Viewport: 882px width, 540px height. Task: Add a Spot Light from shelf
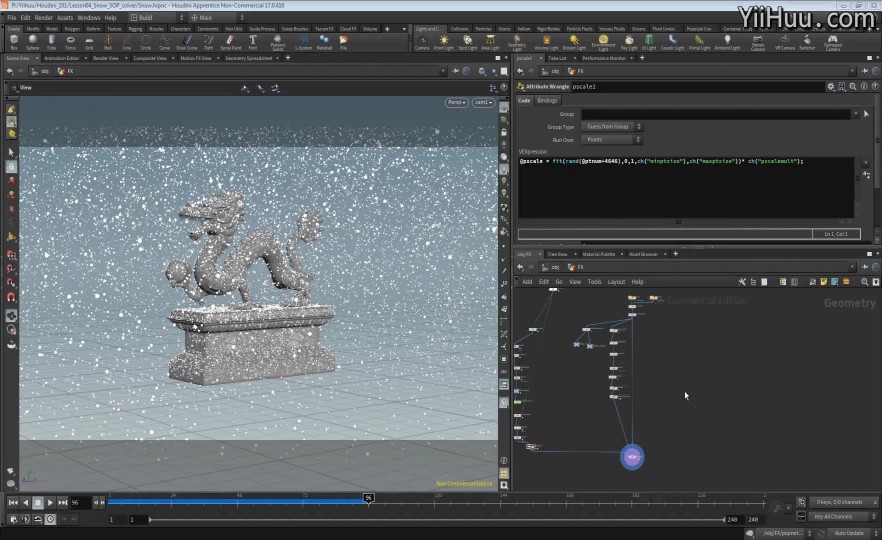467,42
